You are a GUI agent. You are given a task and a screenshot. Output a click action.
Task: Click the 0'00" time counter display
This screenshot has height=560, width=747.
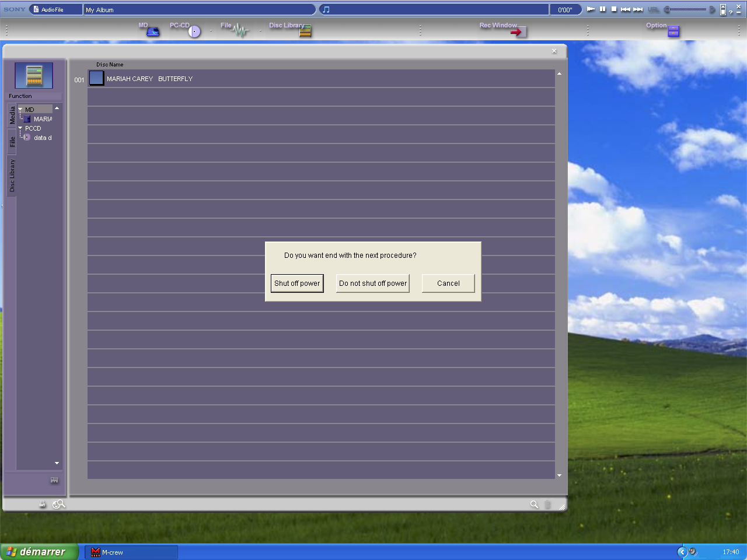(566, 9)
